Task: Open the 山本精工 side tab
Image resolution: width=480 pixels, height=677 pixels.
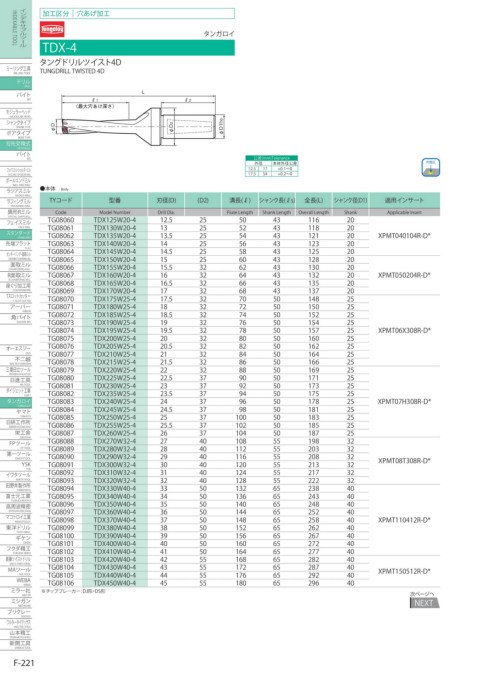Action: point(16,634)
